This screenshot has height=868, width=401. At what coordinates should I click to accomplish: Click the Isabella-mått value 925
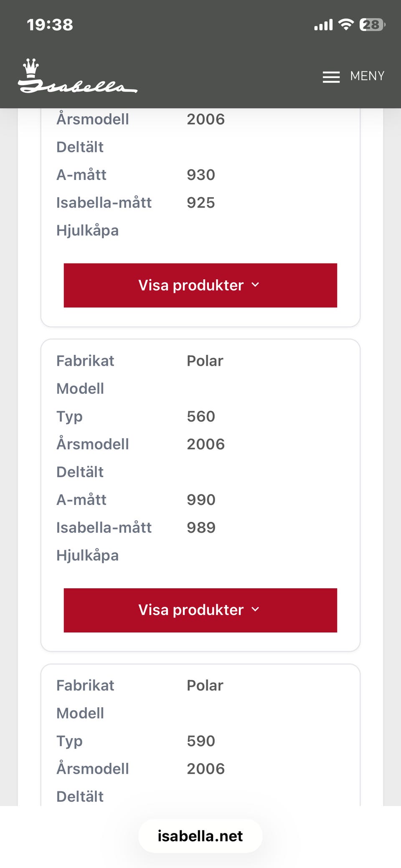tap(201, 202)
